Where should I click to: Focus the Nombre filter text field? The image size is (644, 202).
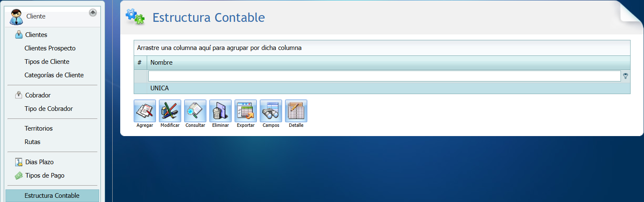coord(384,76)
